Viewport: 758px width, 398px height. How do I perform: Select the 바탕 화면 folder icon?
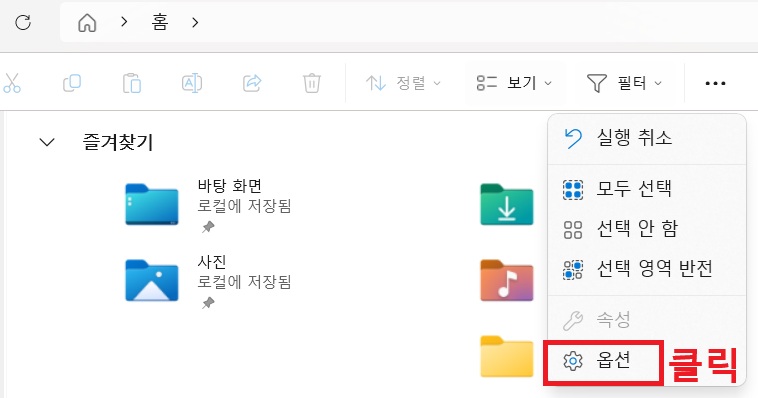(152, 204)
